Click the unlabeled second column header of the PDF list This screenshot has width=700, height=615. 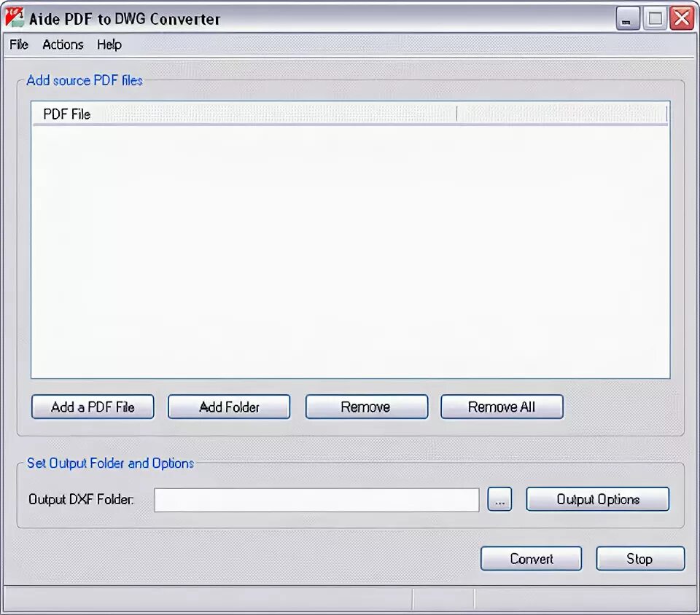pyautogui.click(x=562, y=114)
